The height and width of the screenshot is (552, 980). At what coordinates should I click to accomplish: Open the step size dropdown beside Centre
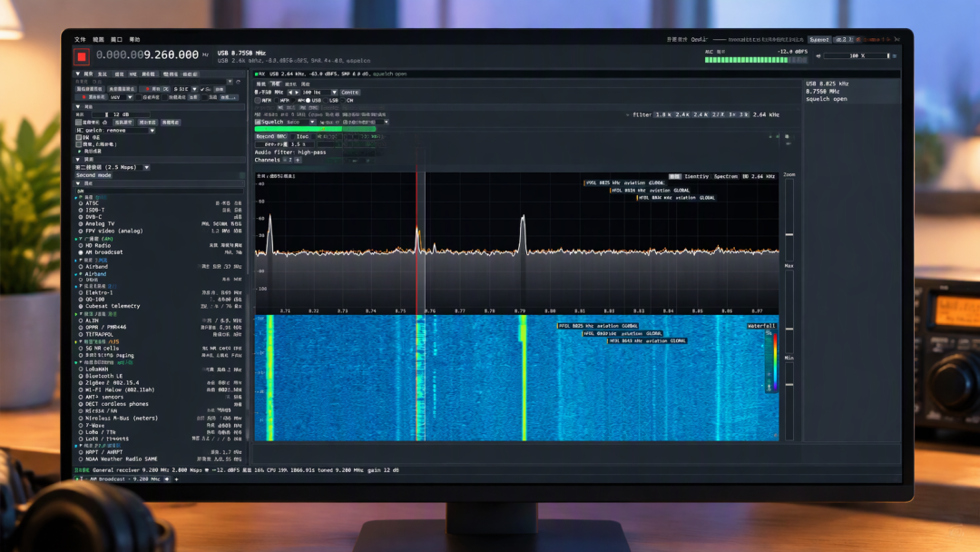tap(334, 93)
